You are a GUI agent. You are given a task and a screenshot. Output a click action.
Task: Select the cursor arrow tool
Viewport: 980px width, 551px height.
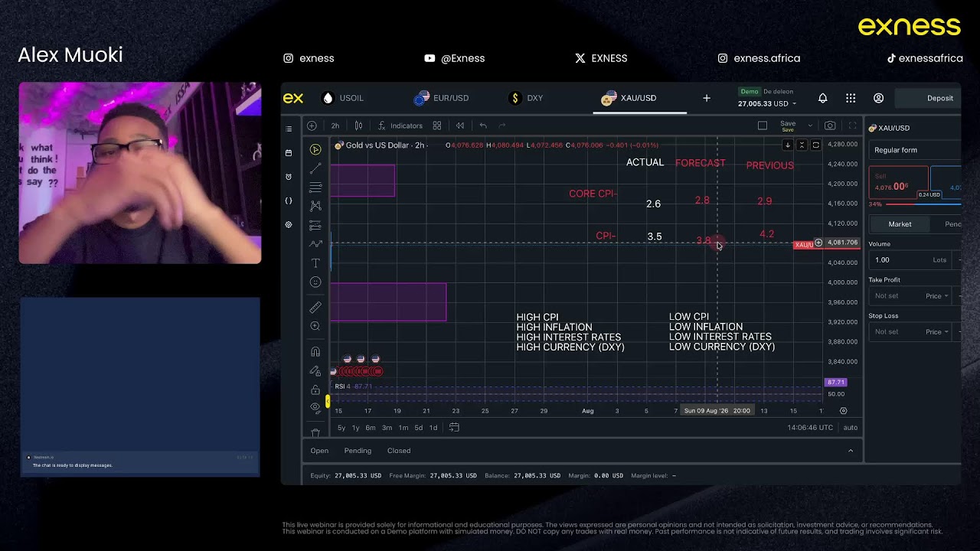point(315,149)
